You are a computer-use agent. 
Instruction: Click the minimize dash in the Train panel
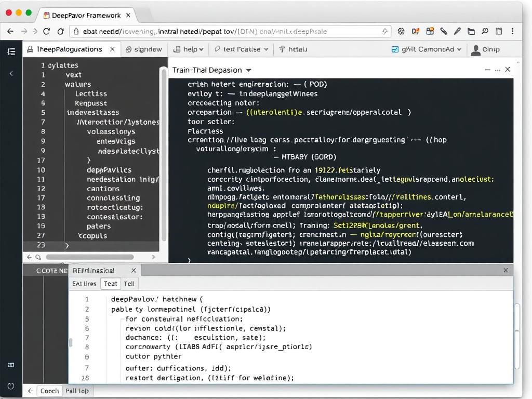point(487,70)
